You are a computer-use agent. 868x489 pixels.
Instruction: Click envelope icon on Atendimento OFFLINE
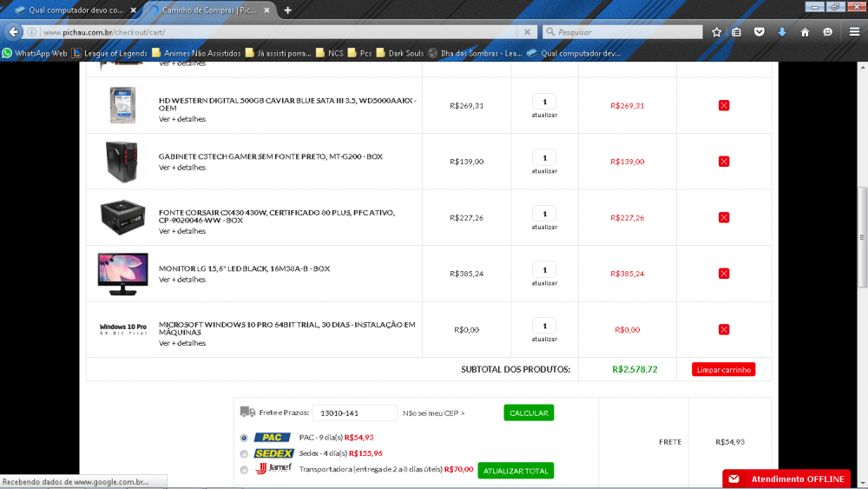[733, 479]
